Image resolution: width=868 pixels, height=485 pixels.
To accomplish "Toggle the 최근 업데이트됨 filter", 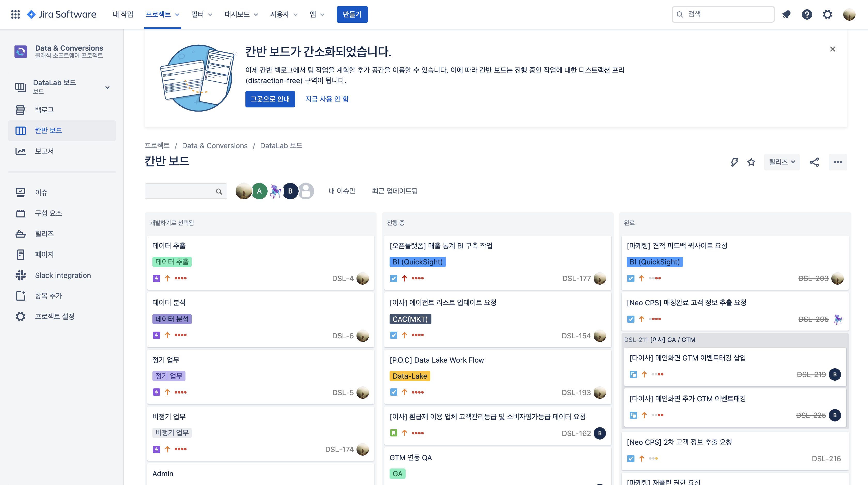I will 394,191.
